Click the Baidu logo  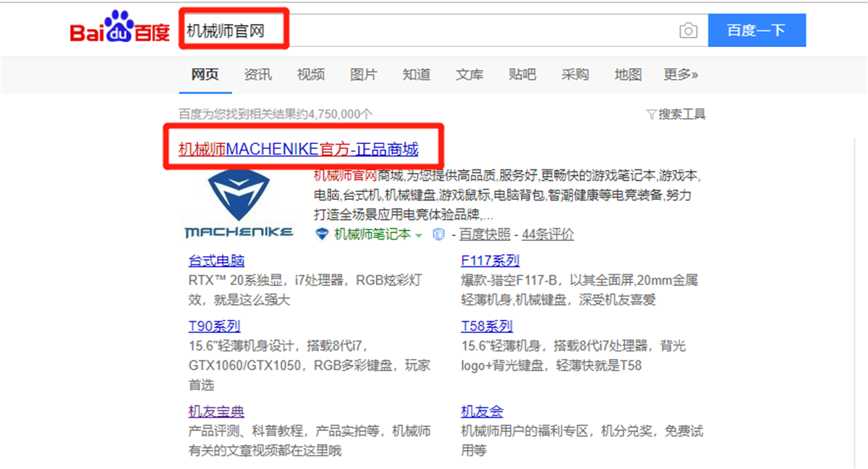coord(119,28)
